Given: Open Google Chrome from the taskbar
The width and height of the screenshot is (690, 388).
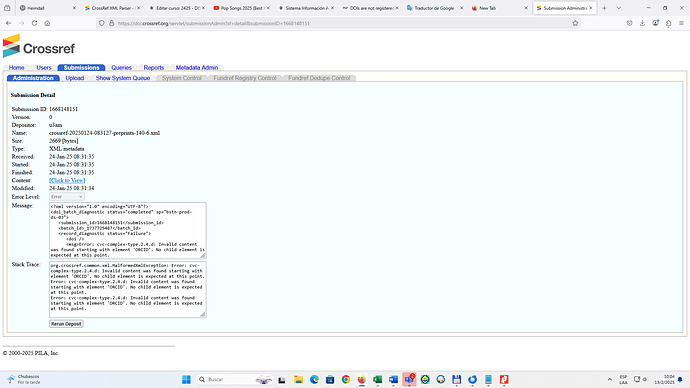Looking at the screenshot, I should [x=346, y=379].
